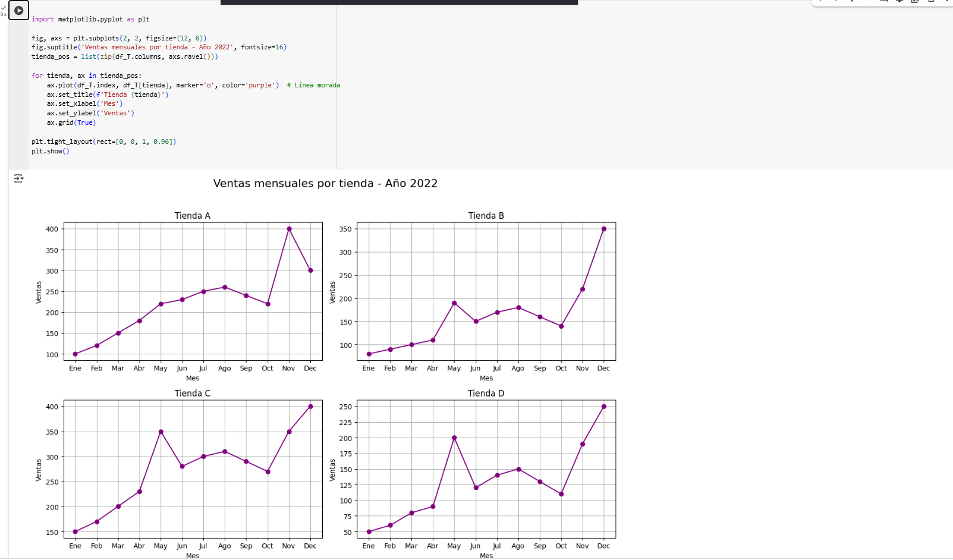Click the May peak point in Tienda C chart
The height and width of the screenshot is (560, 953).
161,432
